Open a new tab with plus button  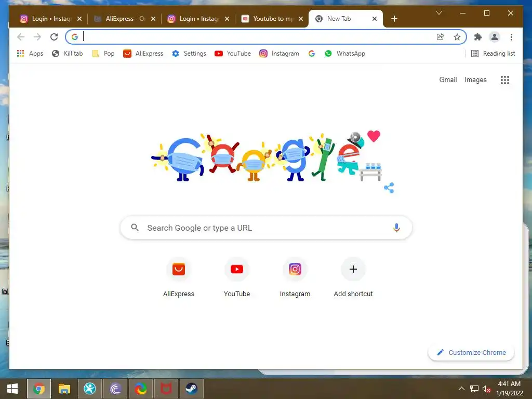pyautogui.click(x=394, y=19)
